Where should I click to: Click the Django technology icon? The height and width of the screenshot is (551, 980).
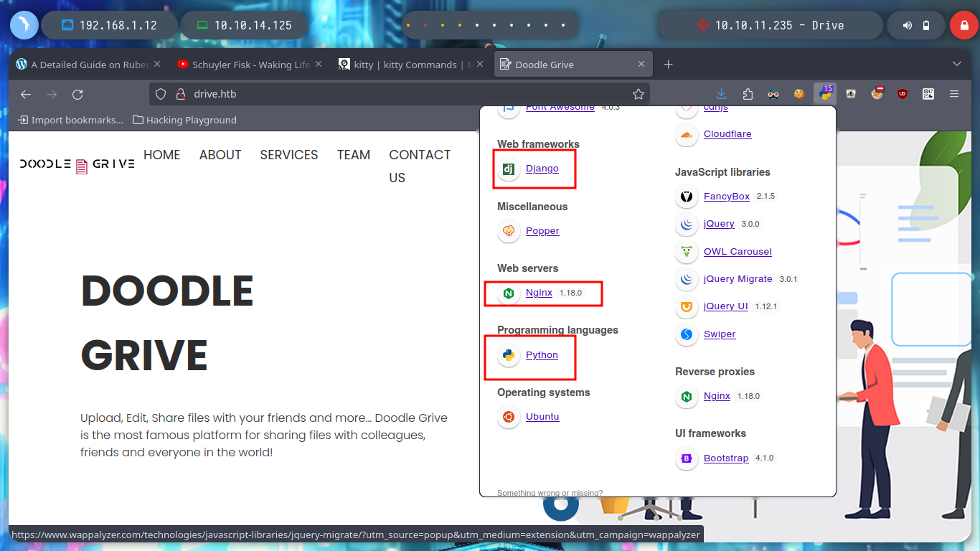(509, 169)
